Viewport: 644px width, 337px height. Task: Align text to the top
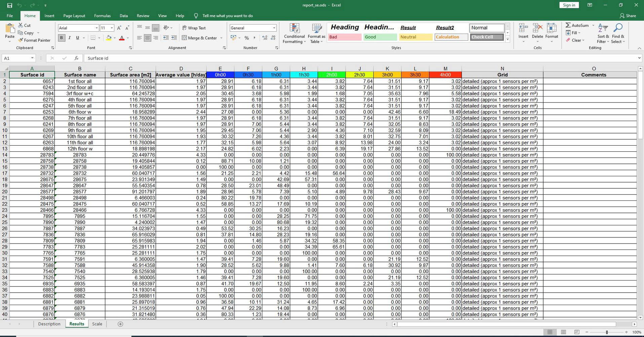coord(139,28)
